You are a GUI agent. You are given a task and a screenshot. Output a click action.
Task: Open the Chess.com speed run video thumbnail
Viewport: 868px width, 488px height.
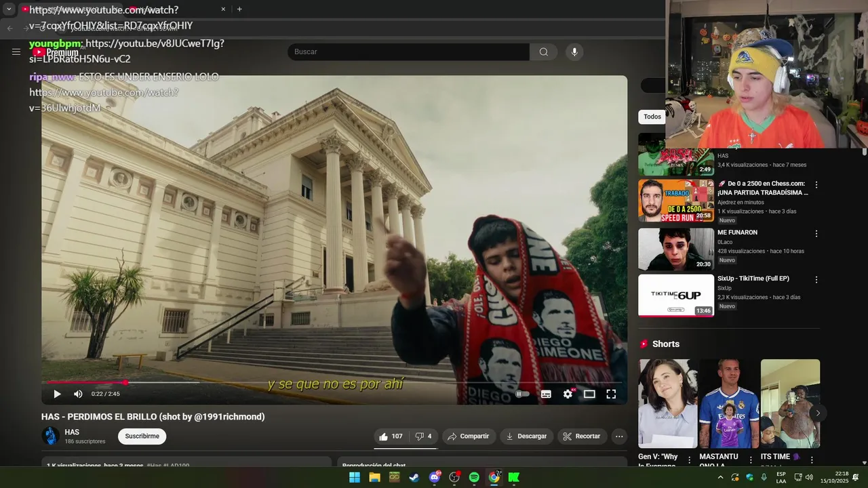[676, 201]
